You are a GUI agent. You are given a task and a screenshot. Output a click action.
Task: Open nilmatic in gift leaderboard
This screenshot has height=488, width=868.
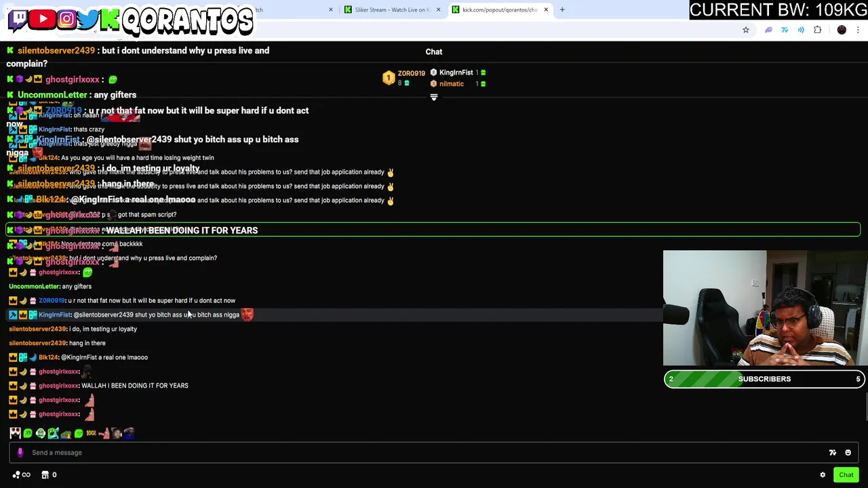click(x=452, y=84)
